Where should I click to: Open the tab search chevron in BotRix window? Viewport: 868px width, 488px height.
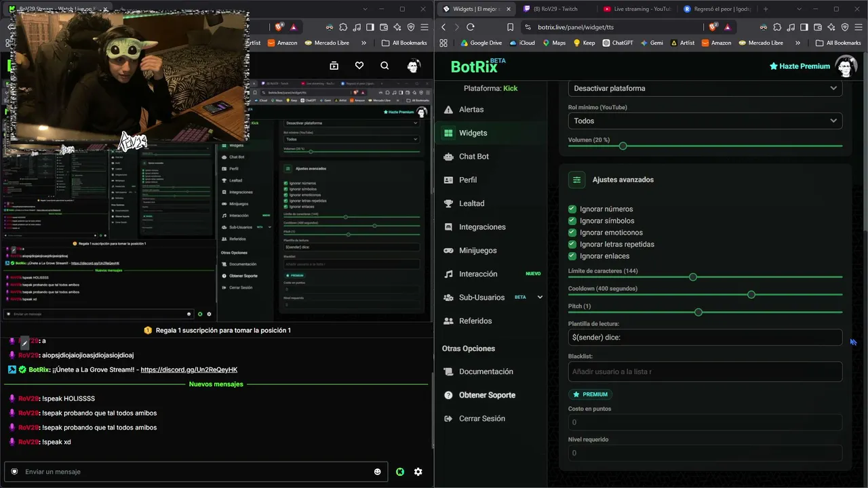pyautogui.click(x=800, y=9)
